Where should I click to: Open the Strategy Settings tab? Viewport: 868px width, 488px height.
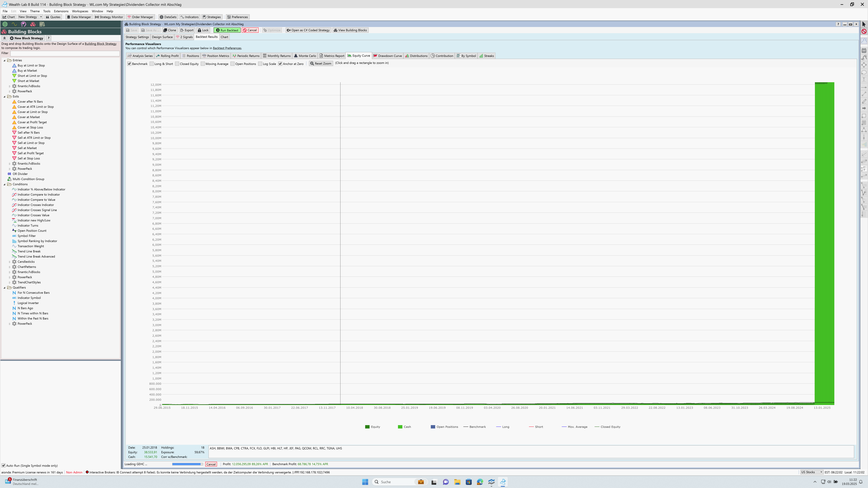(x=137, y=37)
